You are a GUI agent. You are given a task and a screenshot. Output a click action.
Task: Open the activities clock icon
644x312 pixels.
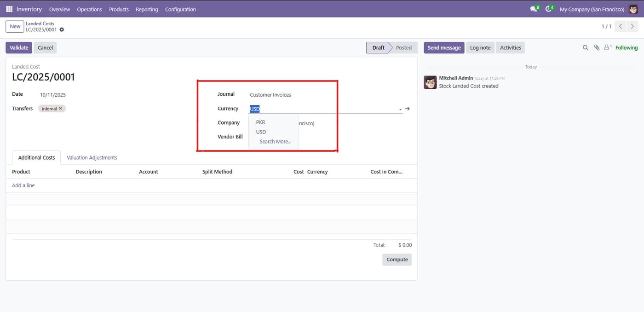click(549, 9)
